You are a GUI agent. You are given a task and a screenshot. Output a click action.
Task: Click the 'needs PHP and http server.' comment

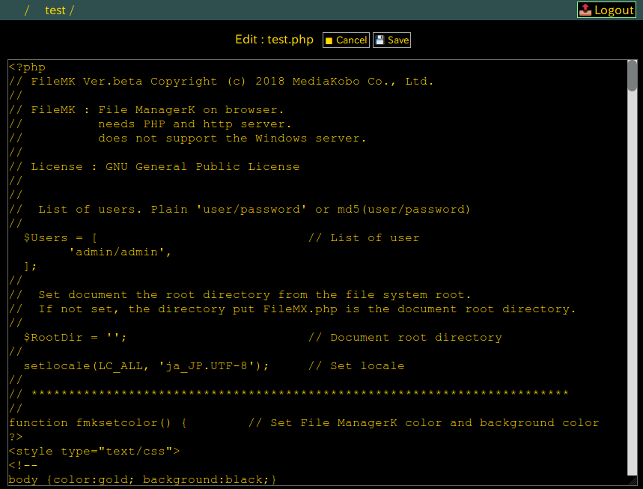pos(194,124)
